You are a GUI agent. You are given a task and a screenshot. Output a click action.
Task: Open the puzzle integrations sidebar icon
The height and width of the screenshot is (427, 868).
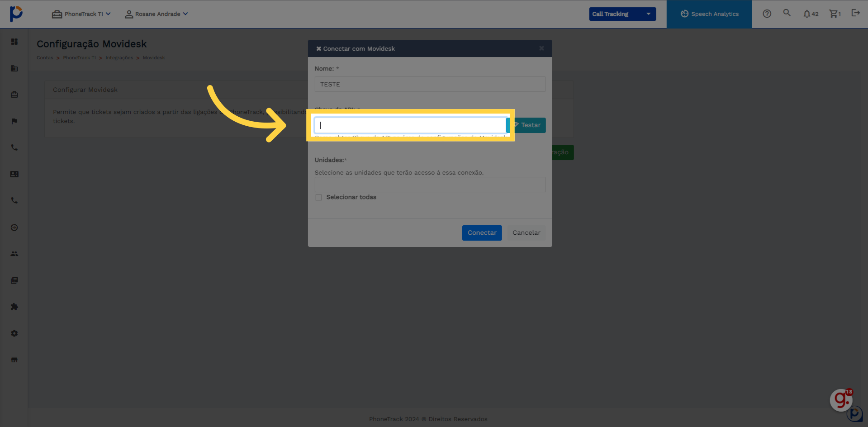pos(14,307)
